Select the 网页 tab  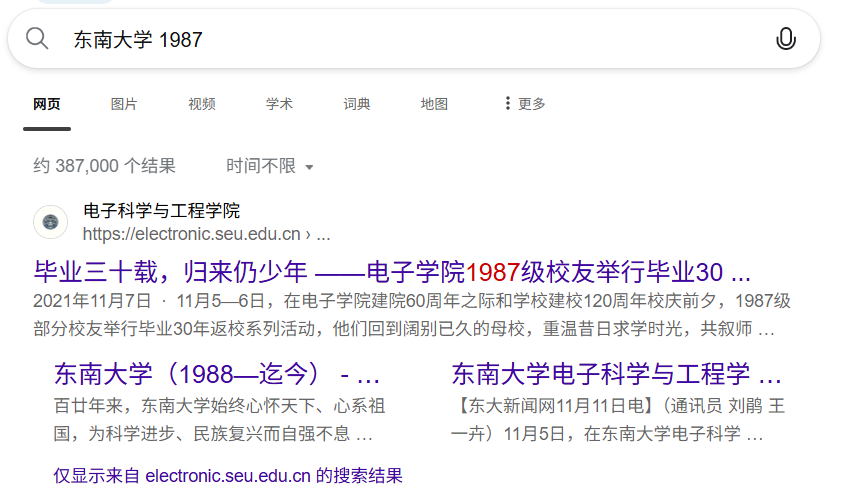pos(47,104)
